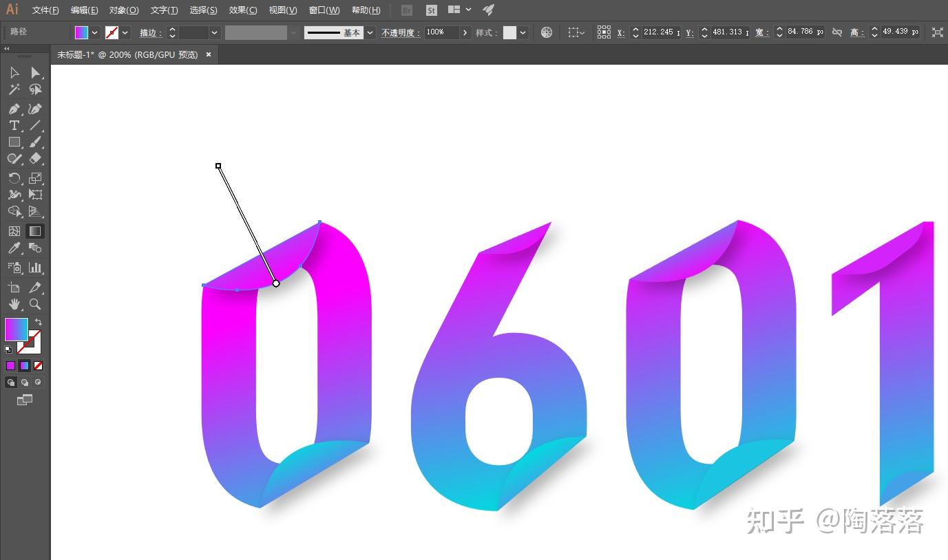
Task: Pick the Eyedropper tool
Action: (x=14, y=248)
